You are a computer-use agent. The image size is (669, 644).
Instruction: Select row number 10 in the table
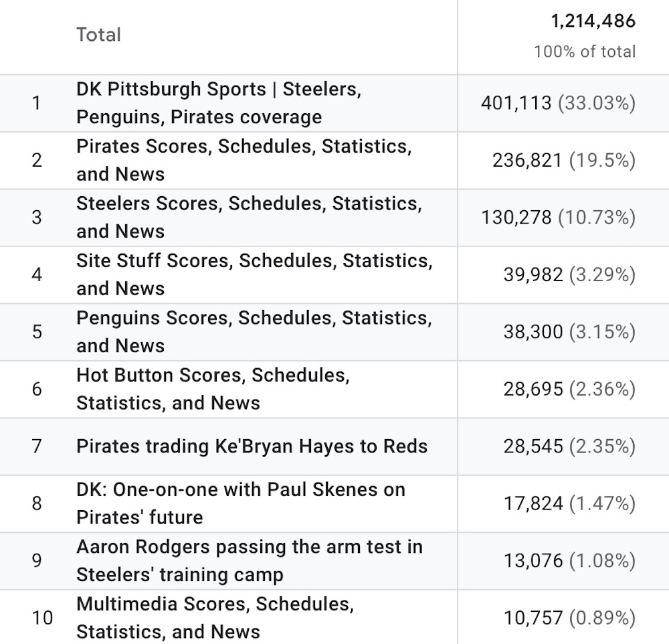[x=41, y=617]
